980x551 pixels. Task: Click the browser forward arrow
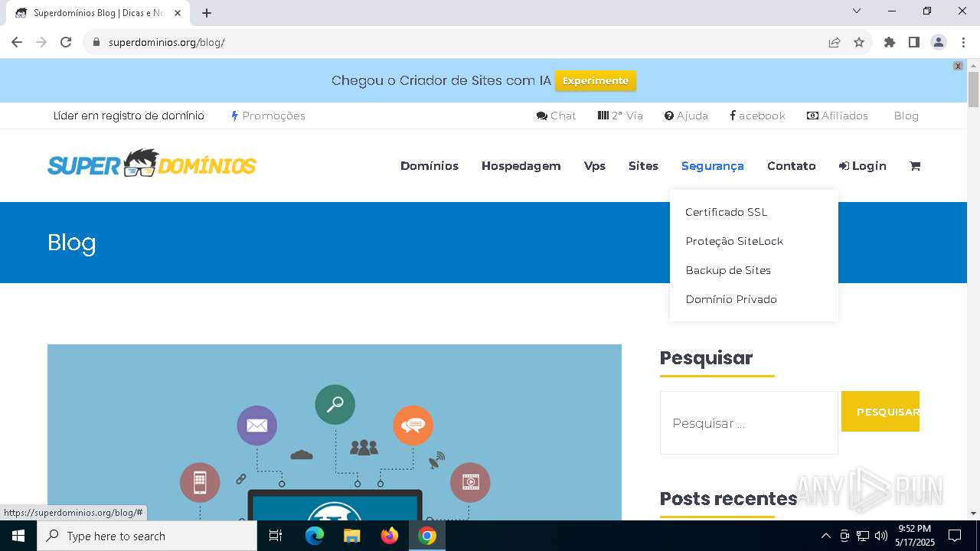point(41,42)
